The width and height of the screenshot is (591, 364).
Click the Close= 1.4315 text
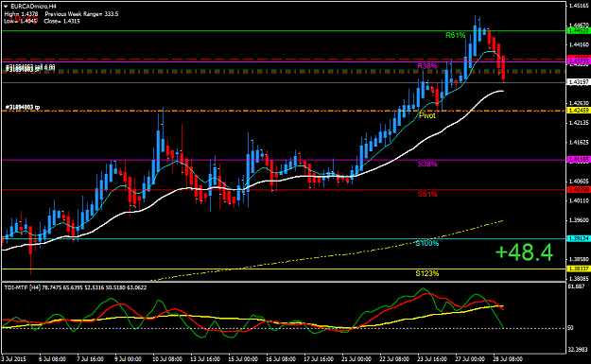[61, 21]
